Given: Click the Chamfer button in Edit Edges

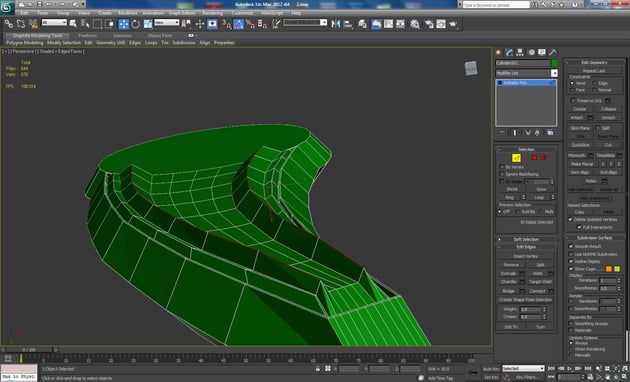Looking at the screenshot, I should pos(509,282).
